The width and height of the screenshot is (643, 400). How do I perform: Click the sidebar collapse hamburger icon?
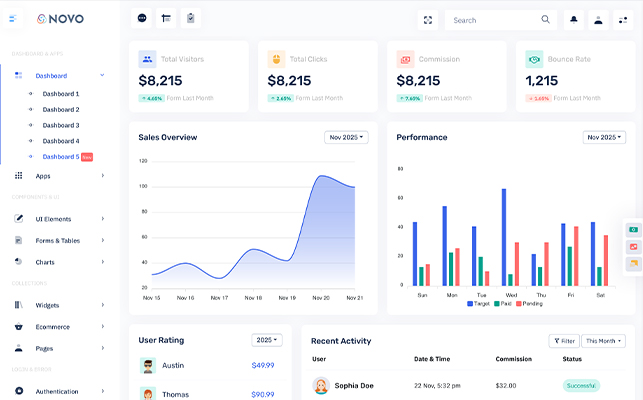pyautogui.click(x=13, y=19)
